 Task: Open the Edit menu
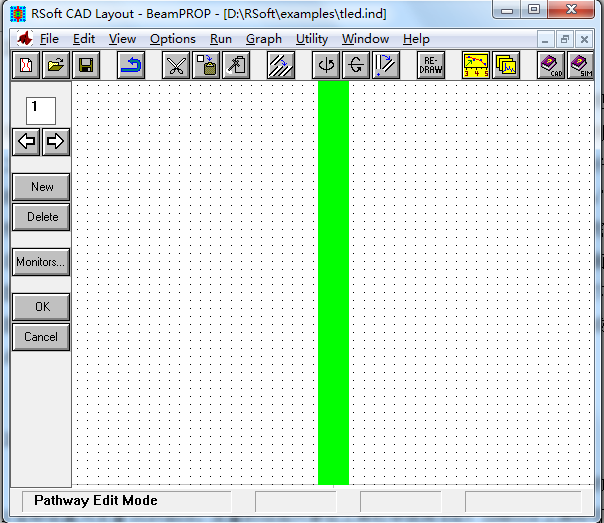(x=84, y=39)
